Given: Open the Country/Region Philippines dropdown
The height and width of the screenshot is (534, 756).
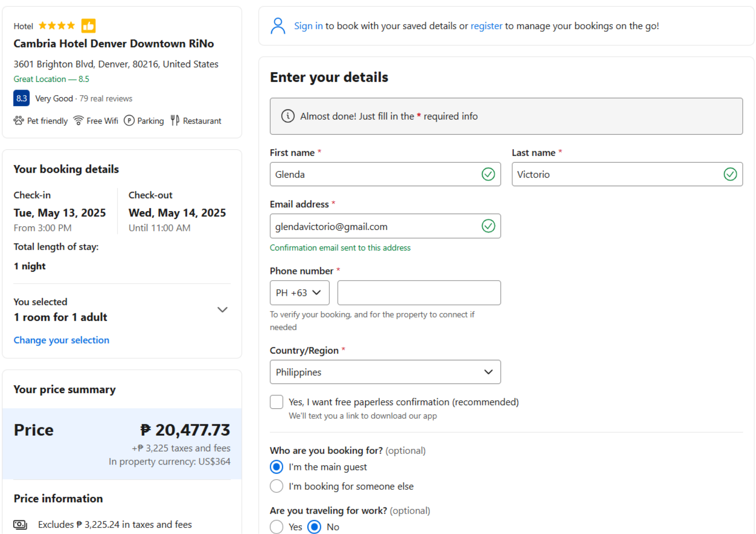Looking at the screenshot, I should pyautogui.click(x=385, y=372).
